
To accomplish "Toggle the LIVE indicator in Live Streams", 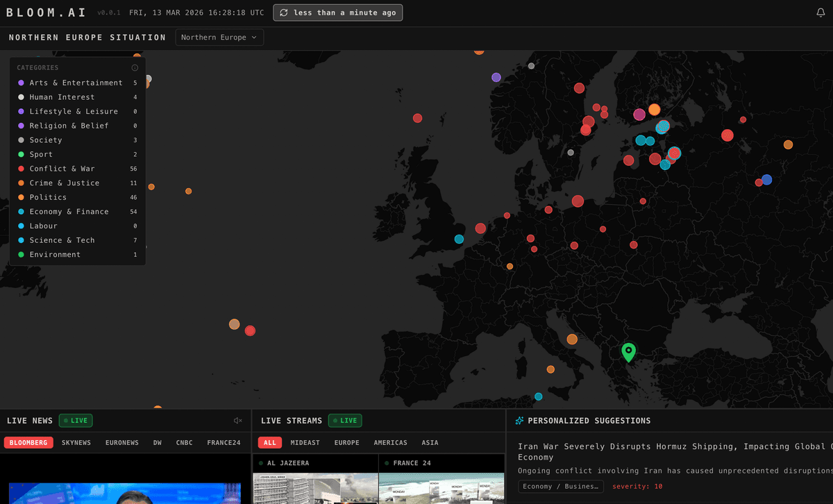I will [345, 420].
